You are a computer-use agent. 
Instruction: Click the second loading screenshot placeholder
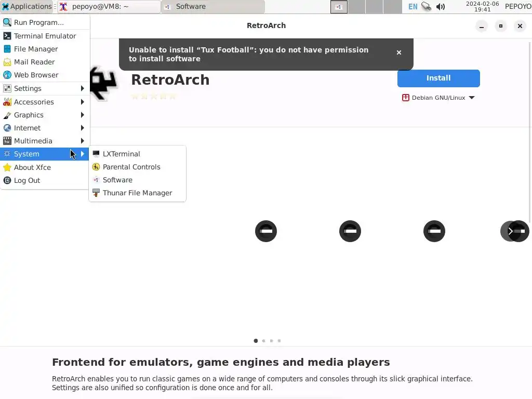coord(350,231)
